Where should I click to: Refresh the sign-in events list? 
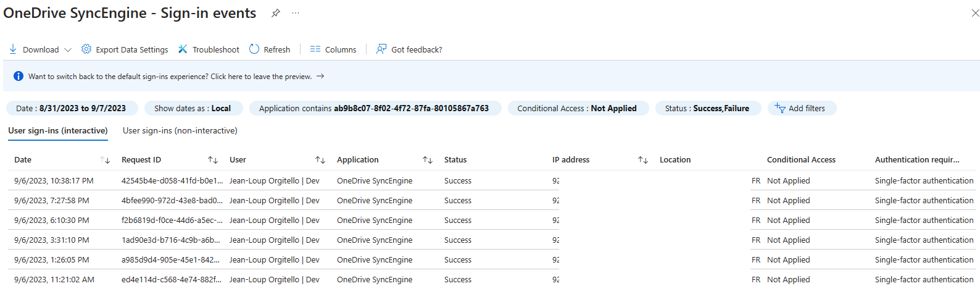[270, 49]
